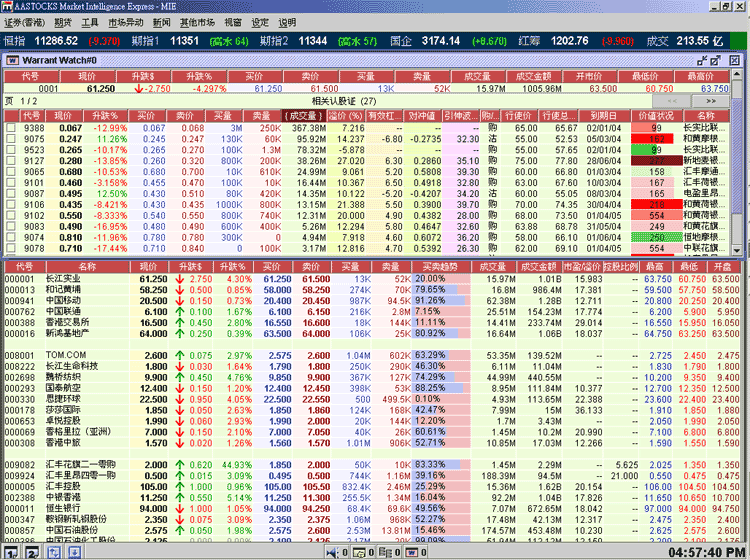Click the AASTOCKS application title icon
The image size is (750, 560).
[x=7, y=6]
